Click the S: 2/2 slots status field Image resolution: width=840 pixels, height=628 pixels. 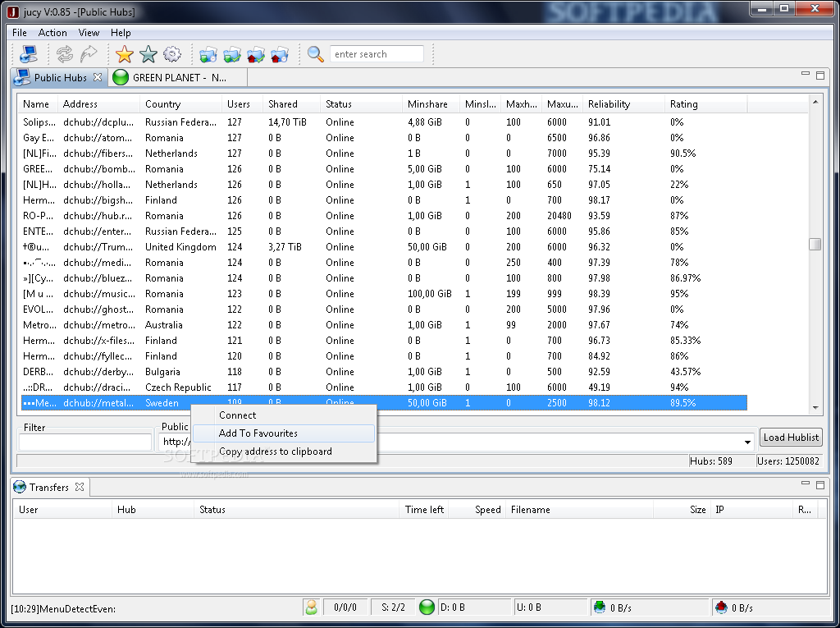tap(393, 607)
